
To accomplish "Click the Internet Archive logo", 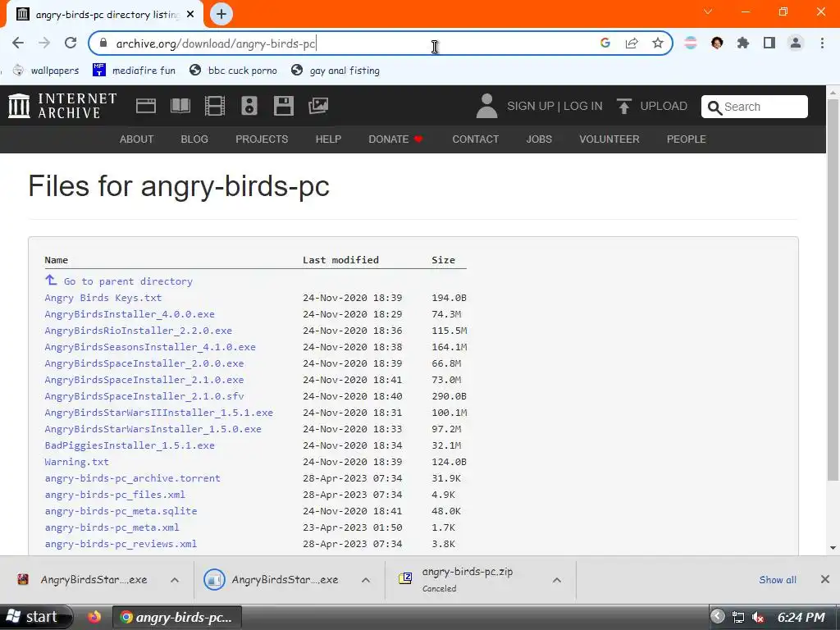I will point(62,106).
